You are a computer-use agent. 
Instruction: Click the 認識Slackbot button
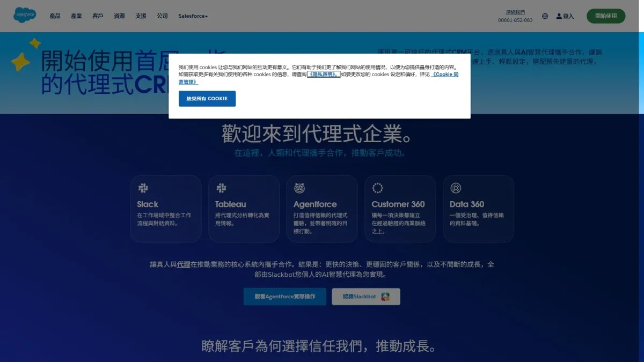pos(366,297)
